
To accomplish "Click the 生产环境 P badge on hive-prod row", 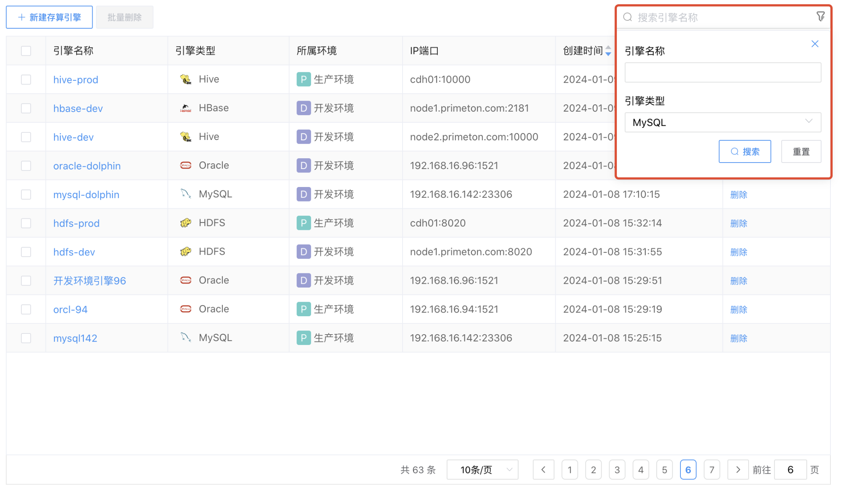I will (303, 79).
